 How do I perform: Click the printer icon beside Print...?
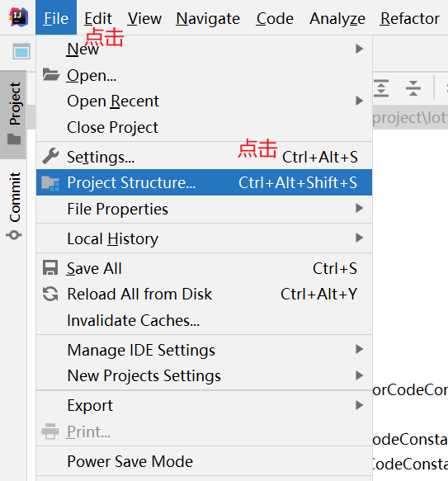point(50,431)
